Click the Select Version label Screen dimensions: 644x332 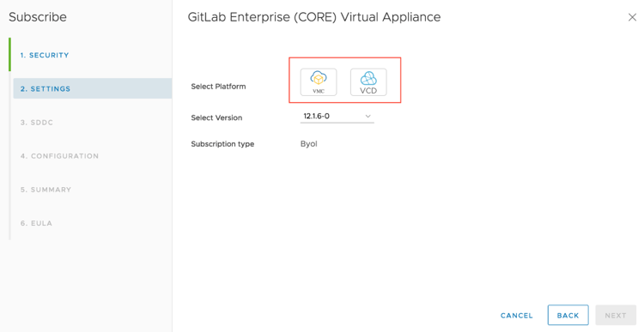coord(216,118)
